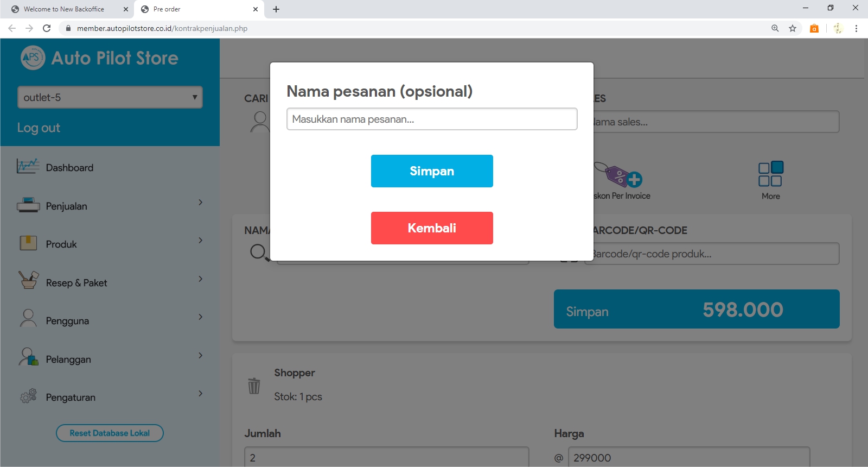Switch to Welcome to New Backoffice tab

(x=64, y=9)
